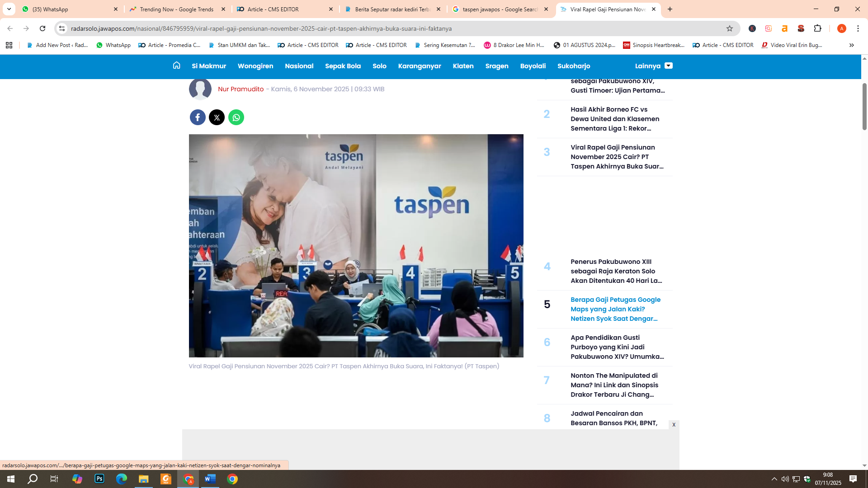The image size is (868, 488).
Task: Open Sukoharjo section
Action: [x=574, y=66]
